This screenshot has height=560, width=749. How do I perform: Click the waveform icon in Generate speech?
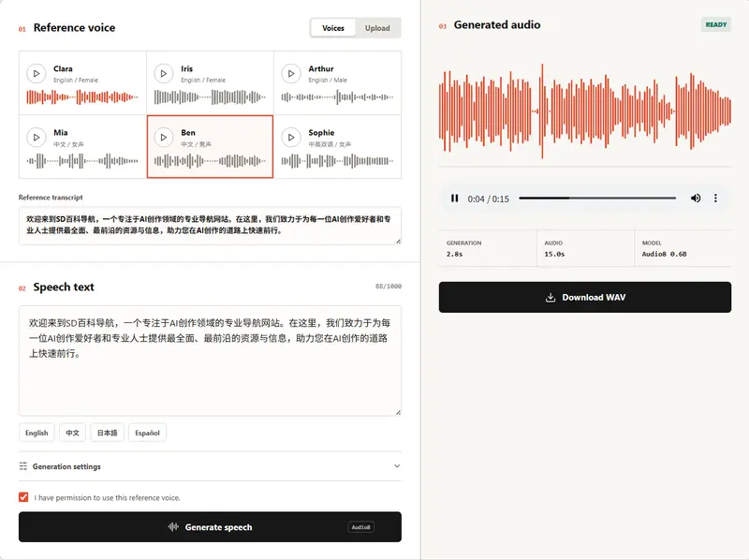pyautogui.click(x=173, y=527)
